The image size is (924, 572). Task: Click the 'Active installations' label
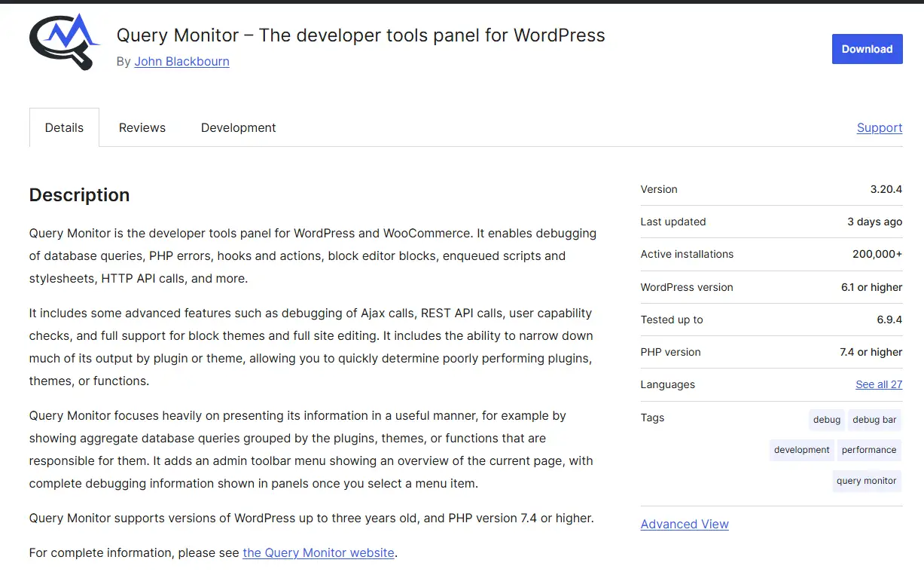(687, 254)
